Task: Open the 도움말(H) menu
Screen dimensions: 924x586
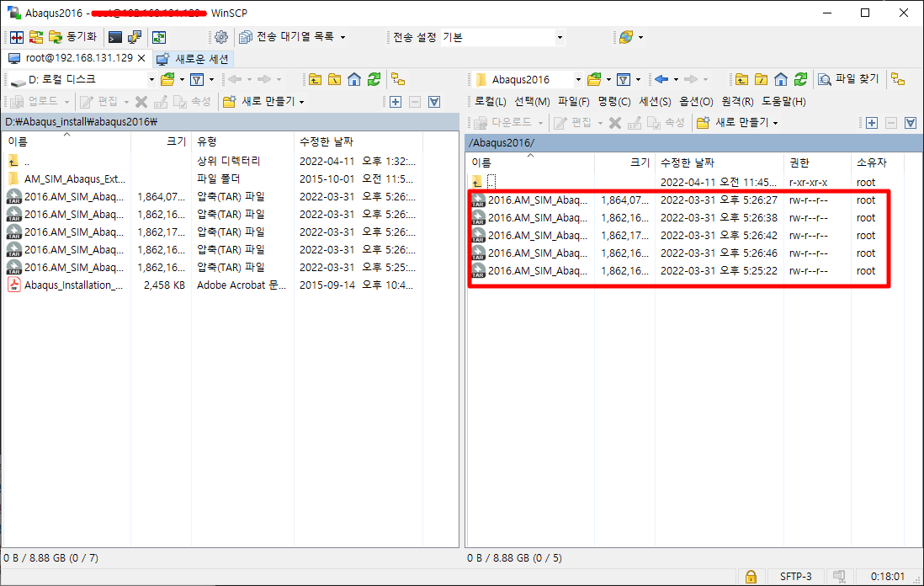Action: 783,101
